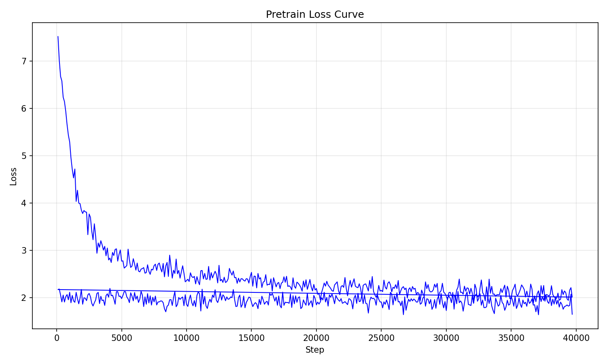Click the 'Step' x-axis label

tap(315, 350)
